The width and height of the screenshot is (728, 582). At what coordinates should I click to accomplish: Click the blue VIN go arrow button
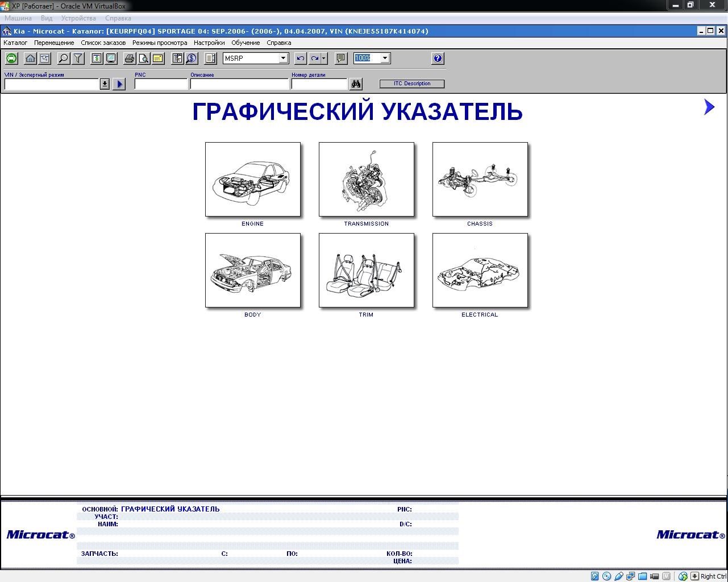pos(119,84)
